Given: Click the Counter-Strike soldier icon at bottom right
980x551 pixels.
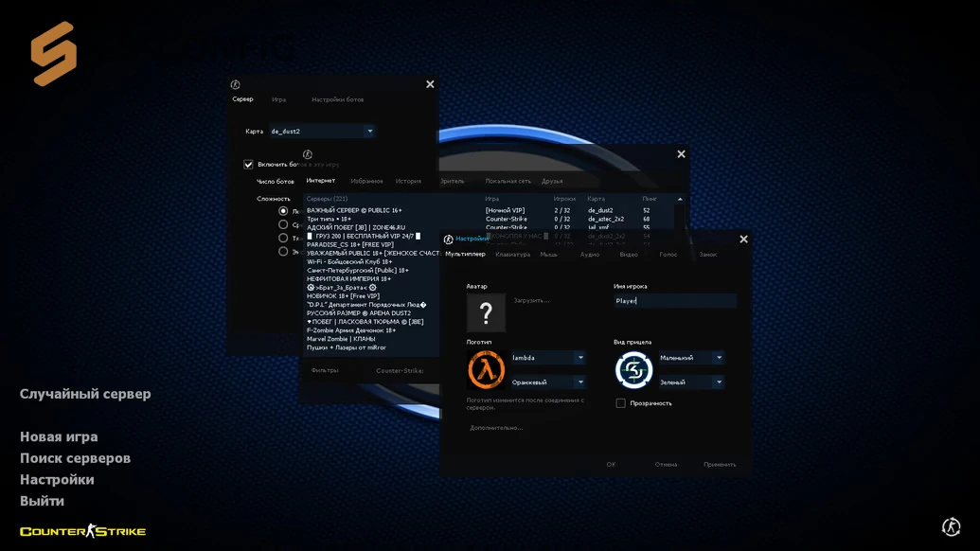Looking at the screenshot, I should coord(951,527).
